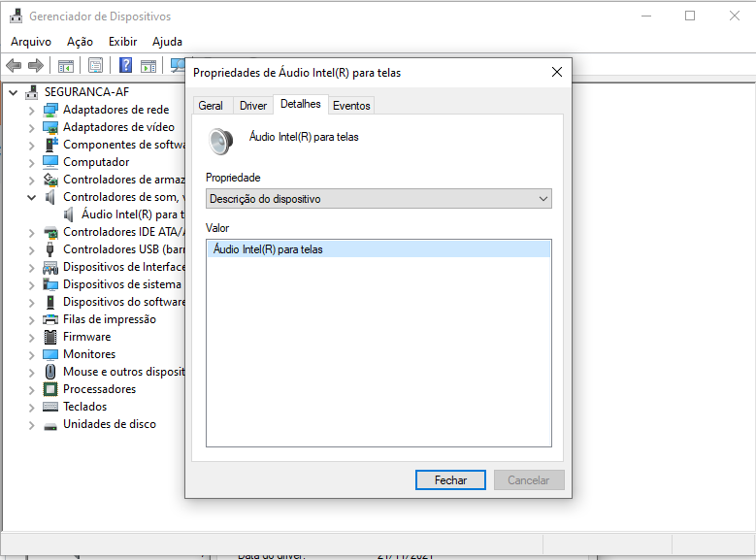The width and height of the screenshot is (756, 560).
Task: Click the Processadores icon
Action: pyautogui.click(x=50, y=389)
